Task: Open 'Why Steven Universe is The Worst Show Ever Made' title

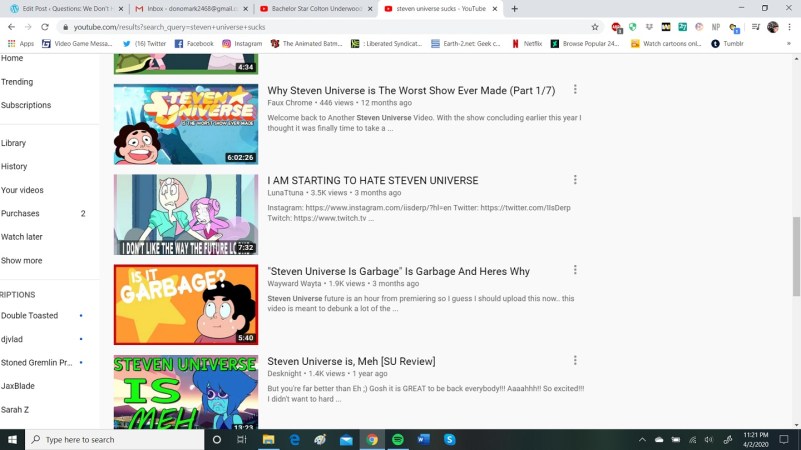Action: click(411, 90)
